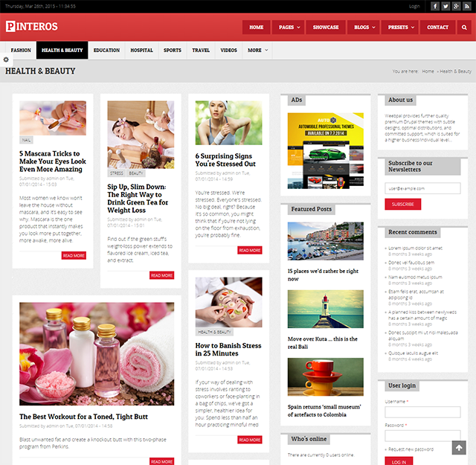Screen dimensions: 476x465
Task: Click the scroll-to-top arrow button
Action: coord(459,448)
